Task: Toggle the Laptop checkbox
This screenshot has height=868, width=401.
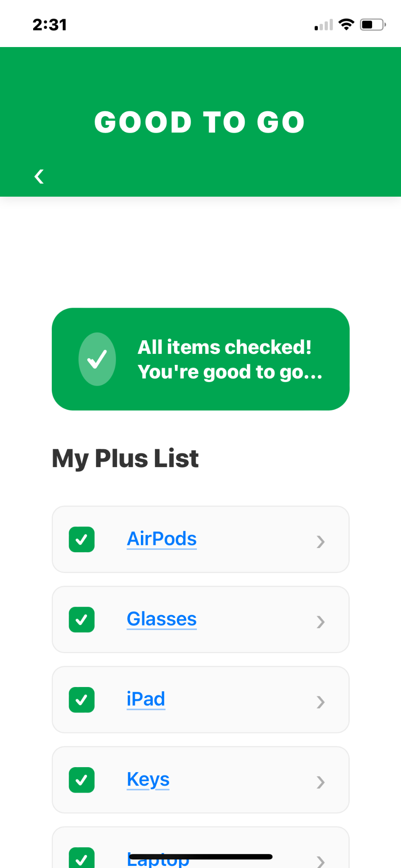Action: click(81, 859)
